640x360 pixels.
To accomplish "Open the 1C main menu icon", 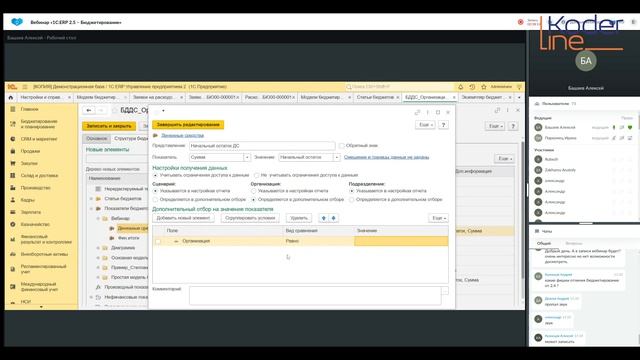I will pos(12,87).
